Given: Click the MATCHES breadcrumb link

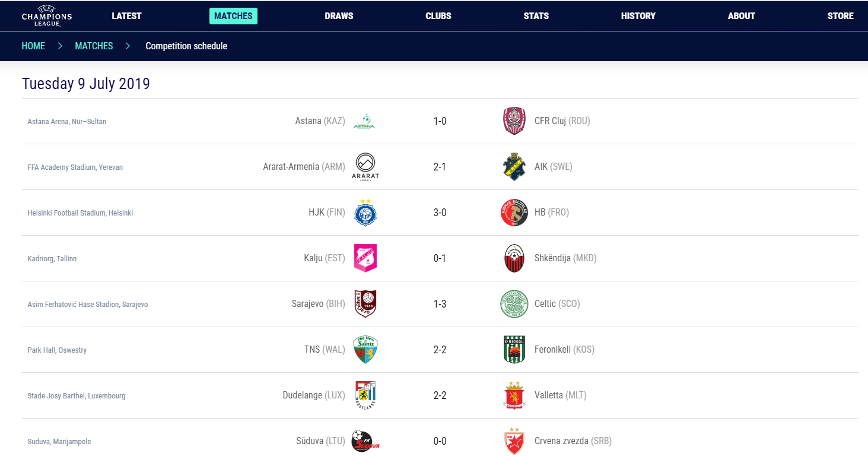Looking at the screenshot, I should (x=94, y=46).
